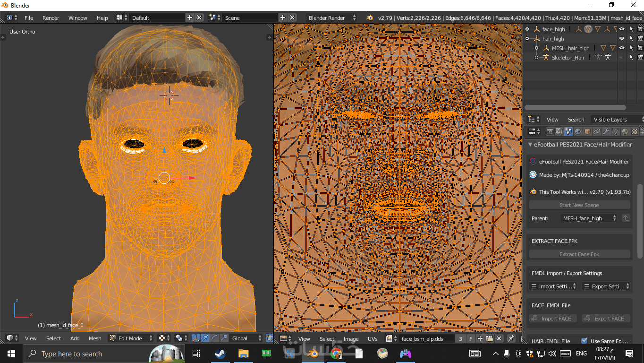Screen dimensions: 644x363
Task: Open the World properties tab icon
Action: (578, 131)
